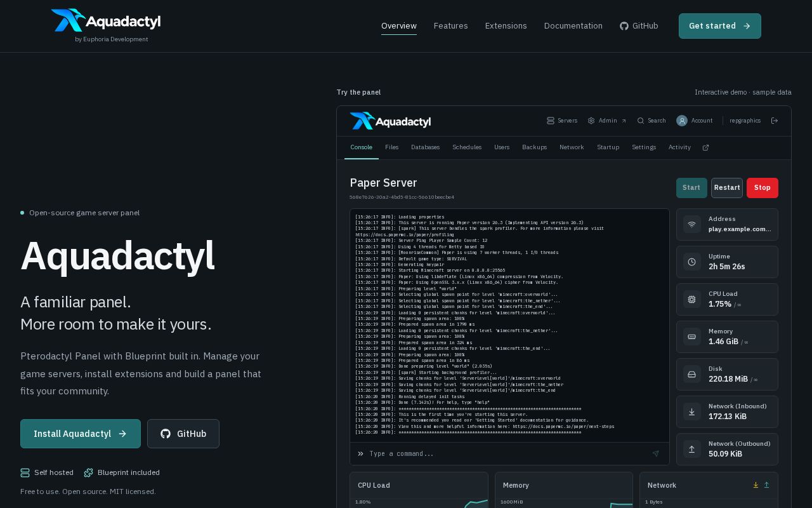Click the Start server button
Image resolution: width=812 pixels, height=508 pixels.
point(691,188)
